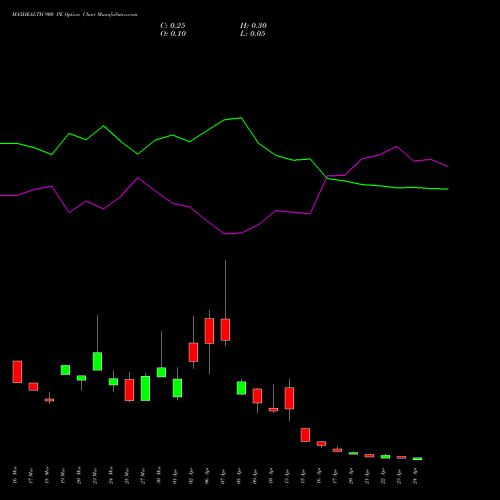The height and width of the screenshot is (500, 500).
Task: Click the 01 Apr date label
Action: pyautogui.click(x=175, y=477)
